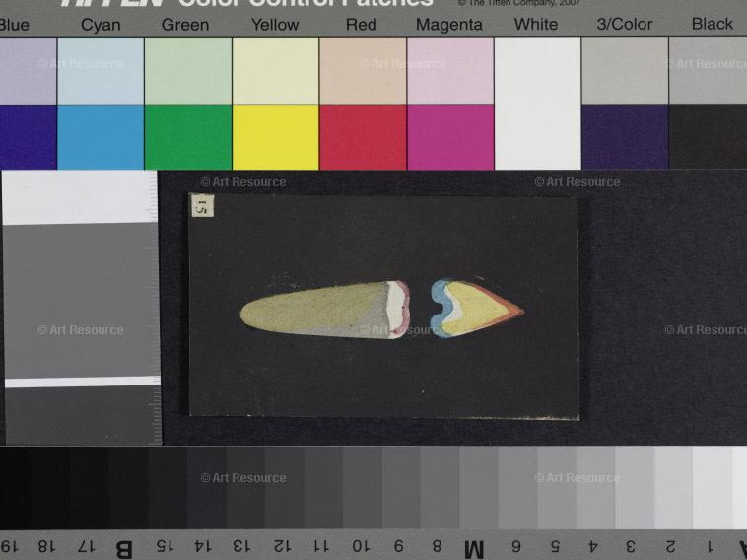This screenshot has height=560, width=747.
Task: Click the grayscale number '19'
Action: pyautogui.click(x=9, y=545)
